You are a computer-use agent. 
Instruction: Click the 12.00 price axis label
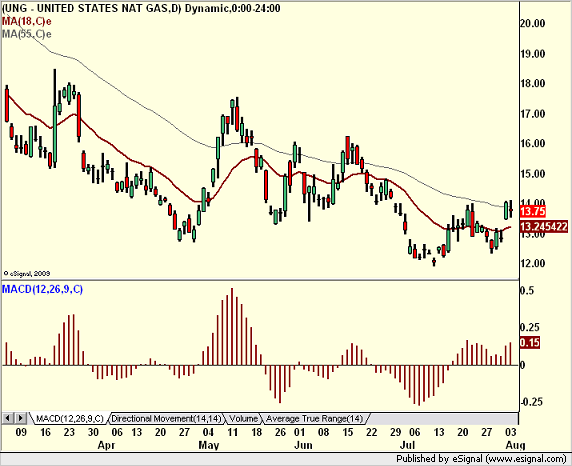click(533, 263)
